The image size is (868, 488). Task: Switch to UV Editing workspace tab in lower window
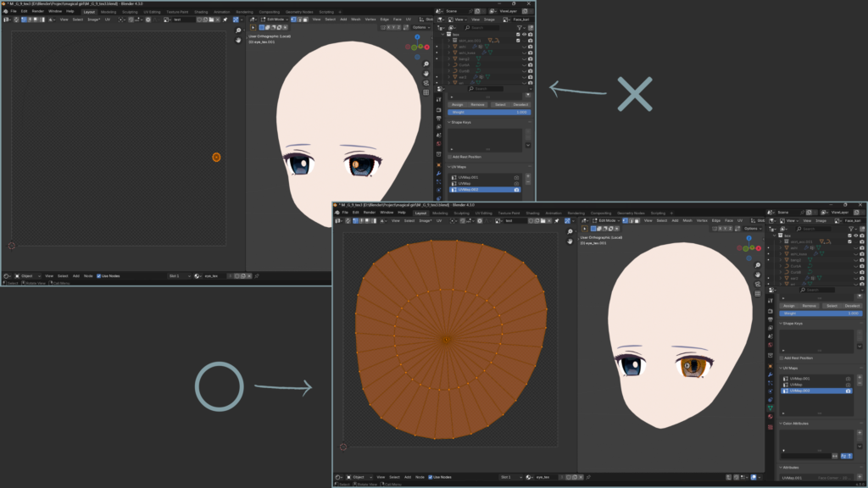click(x=483, y=213)
